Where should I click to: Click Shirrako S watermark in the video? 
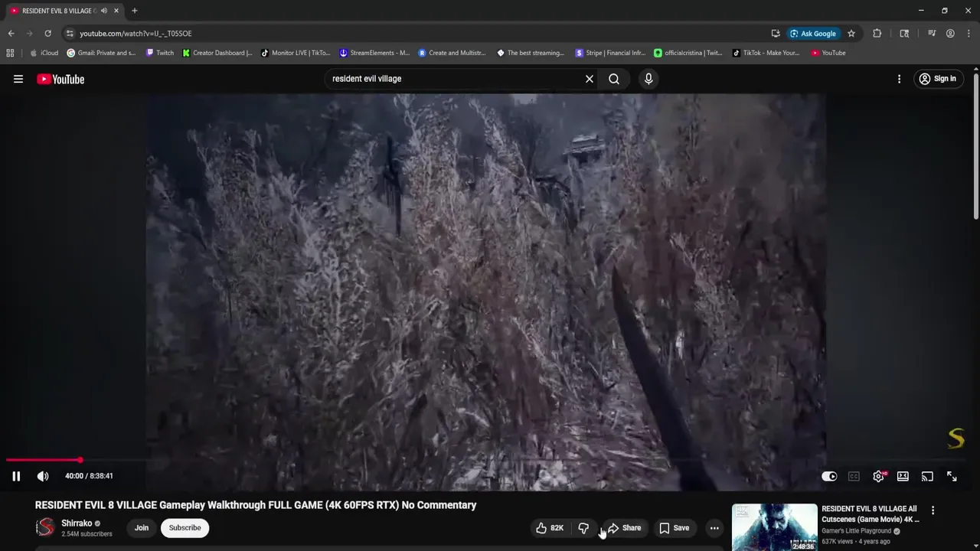coord(955,438)
